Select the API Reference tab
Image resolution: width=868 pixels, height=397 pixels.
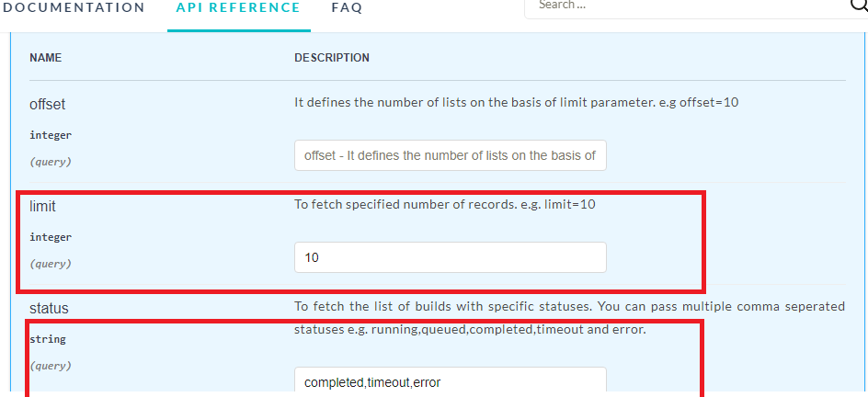pos(232,7)
